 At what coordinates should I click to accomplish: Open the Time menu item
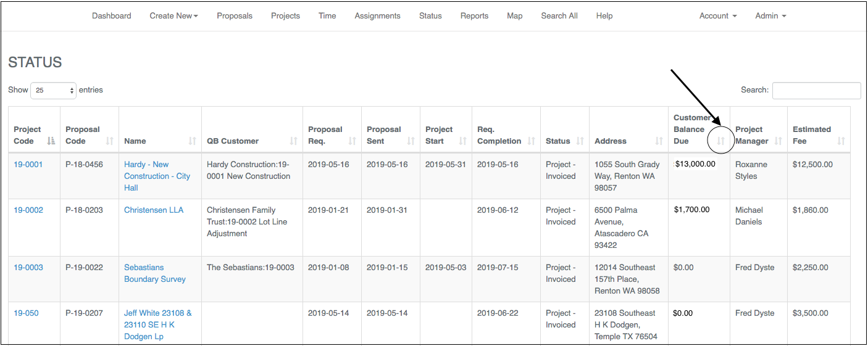pos(327,16)
